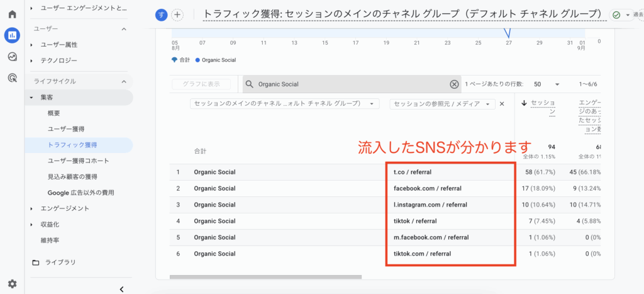Click the blue 'す' comparison chip

(x=162, y=15)
